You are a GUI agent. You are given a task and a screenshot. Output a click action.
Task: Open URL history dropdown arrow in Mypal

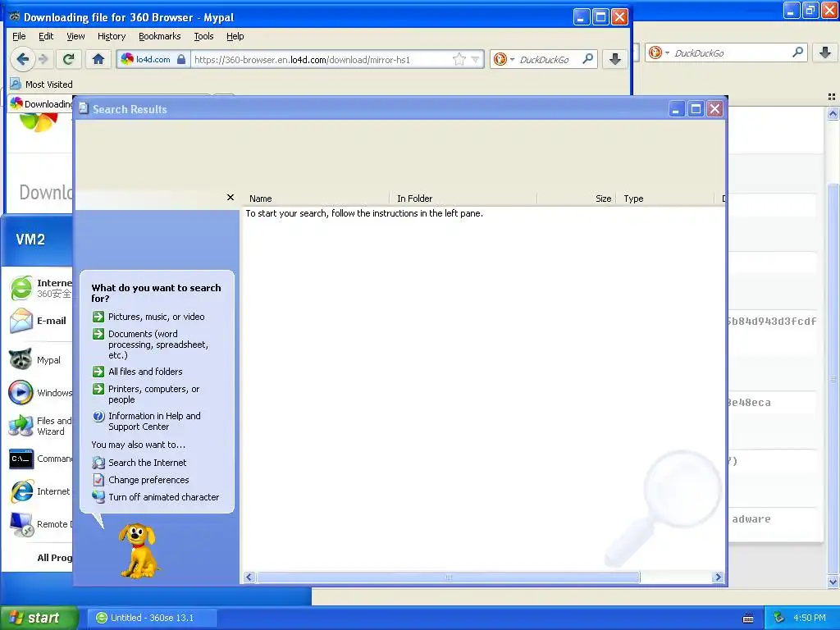(475, 59)
